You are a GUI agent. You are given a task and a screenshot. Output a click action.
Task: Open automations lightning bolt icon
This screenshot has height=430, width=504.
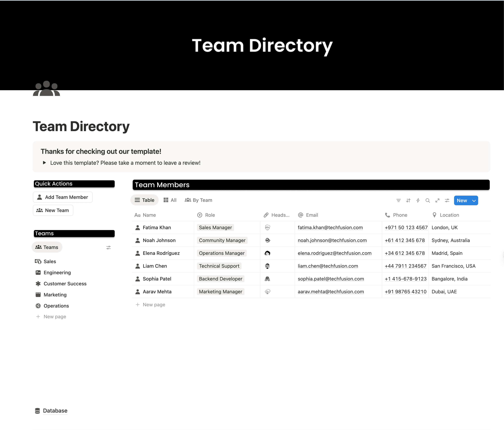[418, 200]
